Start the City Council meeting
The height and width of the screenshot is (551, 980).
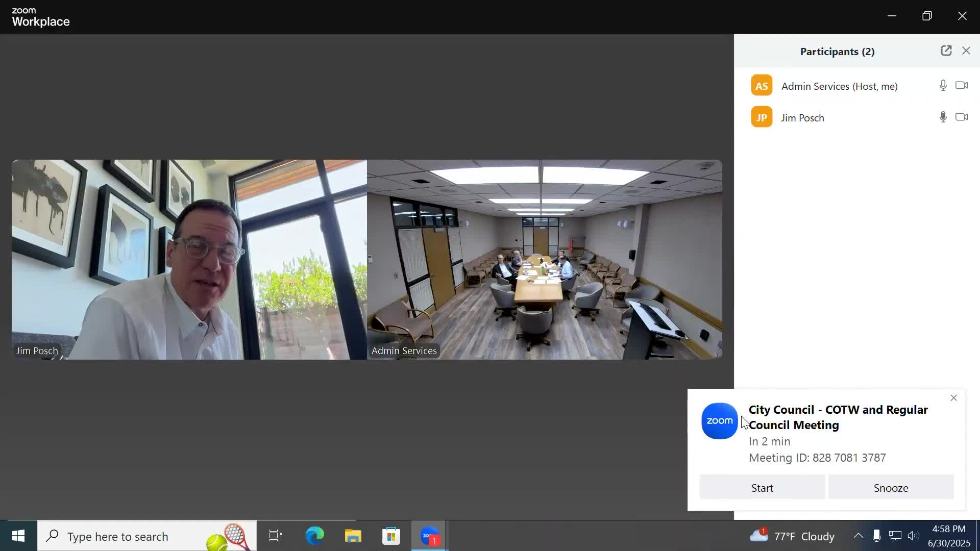click(x=762, y=488)
